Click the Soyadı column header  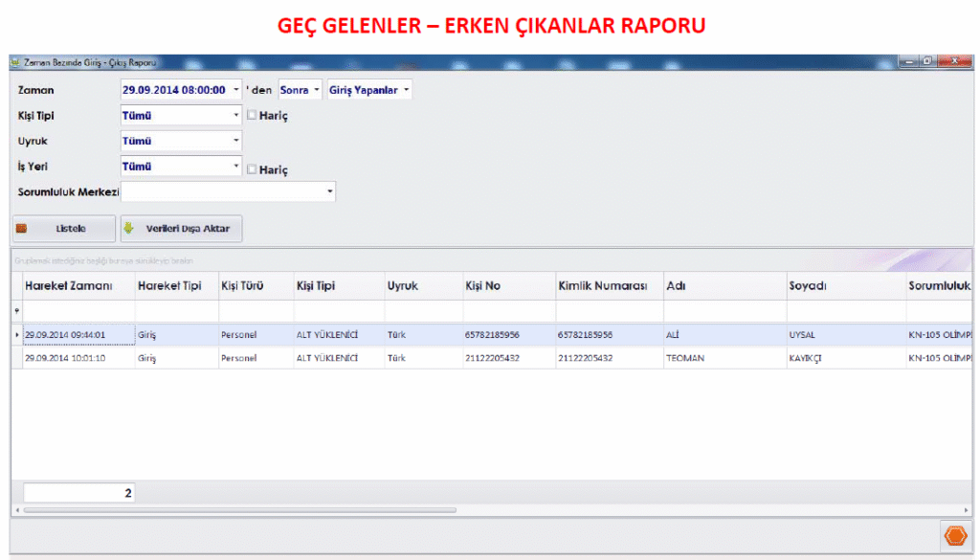(807, 286)
